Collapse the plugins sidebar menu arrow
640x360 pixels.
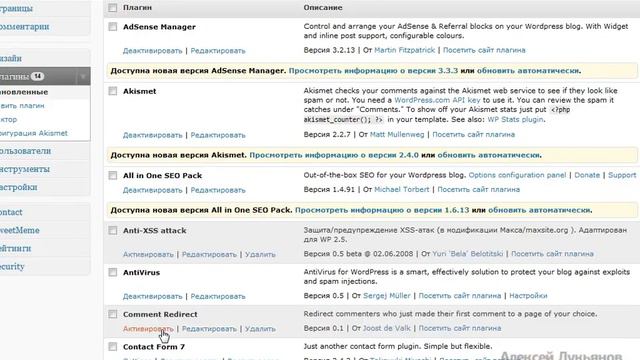(x=83, y=76)
